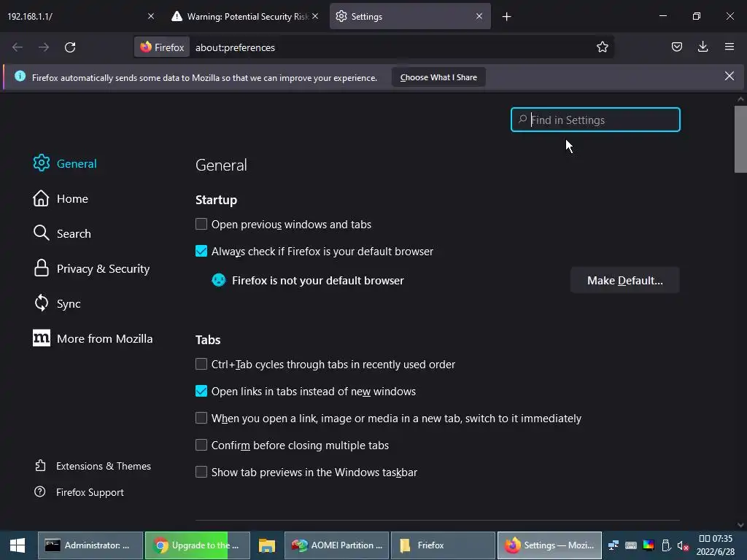Switch to the Friefox folder taskbar item
Image resolution: width=747 pixels, height=560 pixels.
pyautogui.click(x=443, y=545)
